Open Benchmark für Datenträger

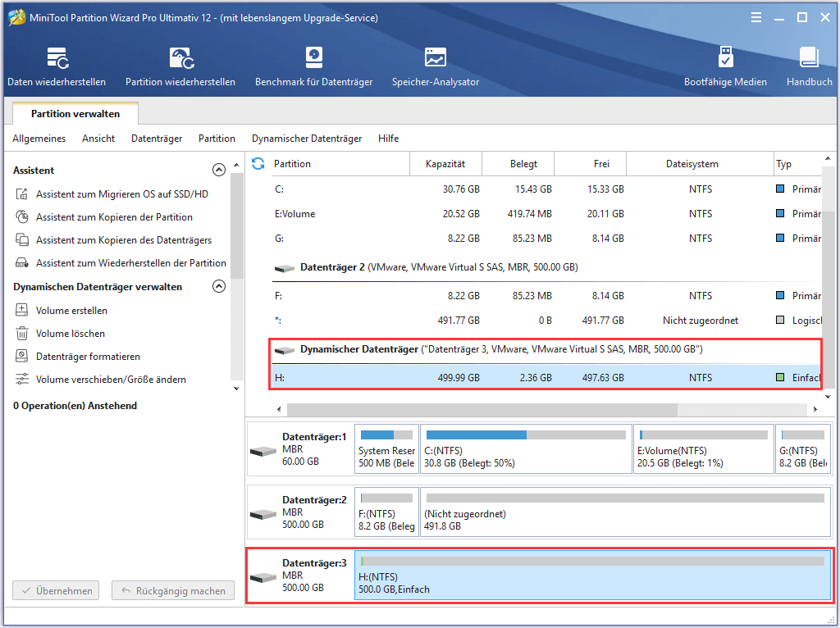click(314, 66)
